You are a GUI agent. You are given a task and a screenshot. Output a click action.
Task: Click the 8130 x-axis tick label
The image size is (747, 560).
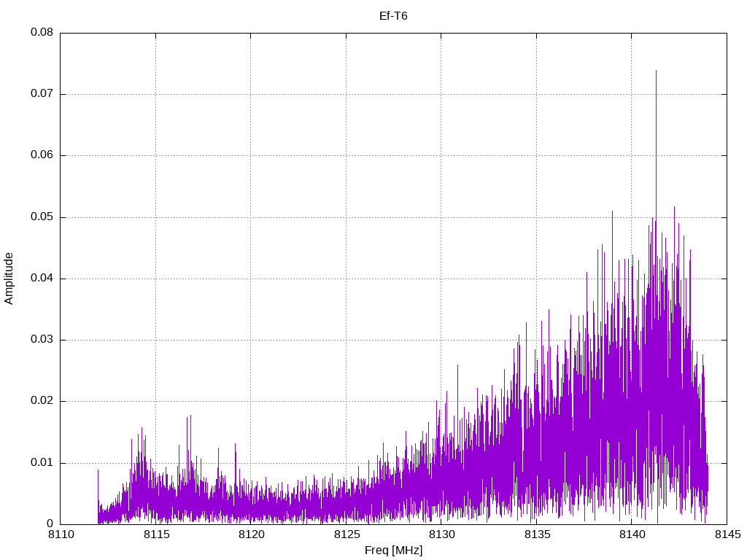[x=442, y=534]
